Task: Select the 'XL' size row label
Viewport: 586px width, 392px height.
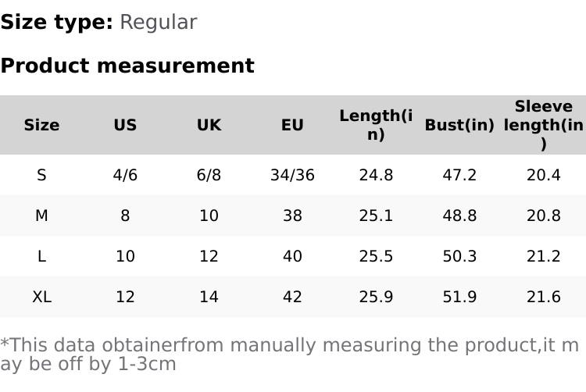Action: click(x=41, y=297)
